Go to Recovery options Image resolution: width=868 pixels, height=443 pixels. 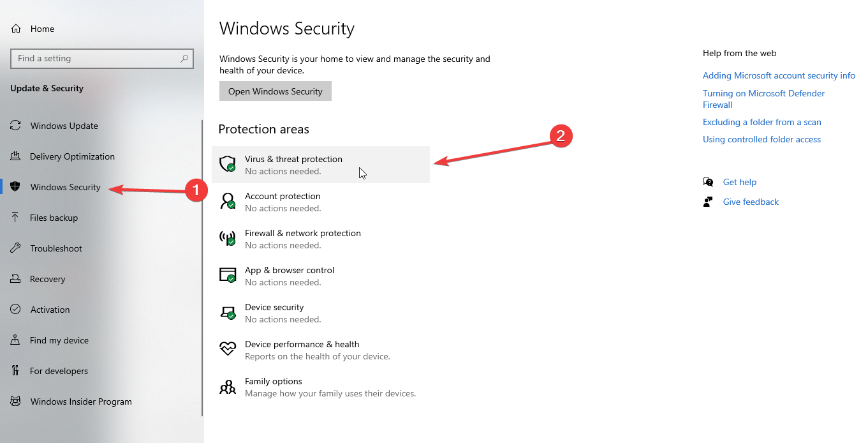click(x=48, y=279)
